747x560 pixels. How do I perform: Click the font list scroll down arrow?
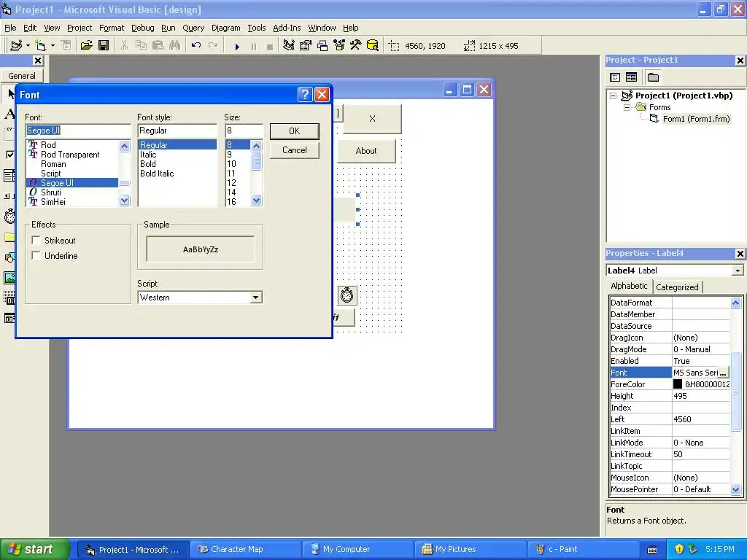[124, 201]
